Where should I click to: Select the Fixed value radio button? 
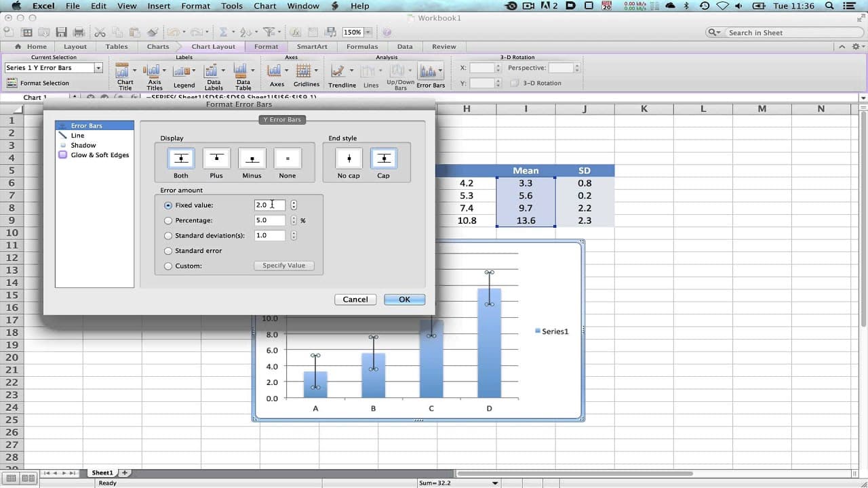pos(168,205)
